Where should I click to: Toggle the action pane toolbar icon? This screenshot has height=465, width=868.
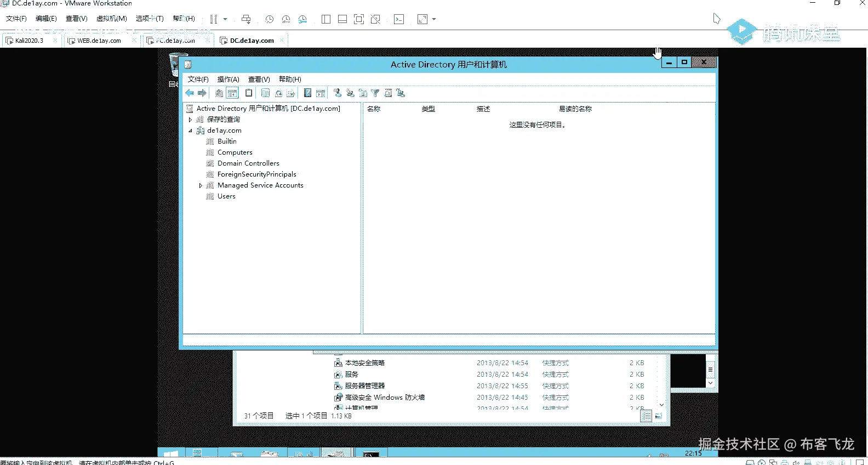[321, 93]
